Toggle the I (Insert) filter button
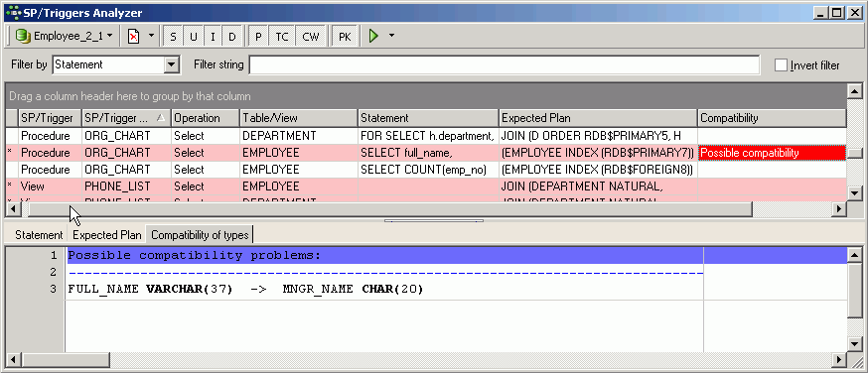This screenshot has height=373, width=868. (x=213, y=37)
